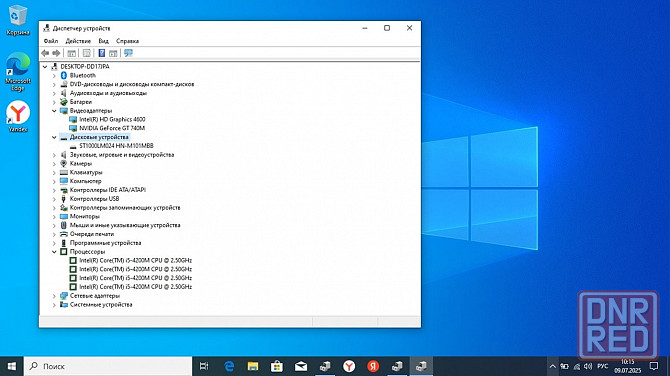This screenshot has width=670, height=376.
Task: Expand the Звуковые, игровые и видеоустройства node
Action: click(54, 155)
